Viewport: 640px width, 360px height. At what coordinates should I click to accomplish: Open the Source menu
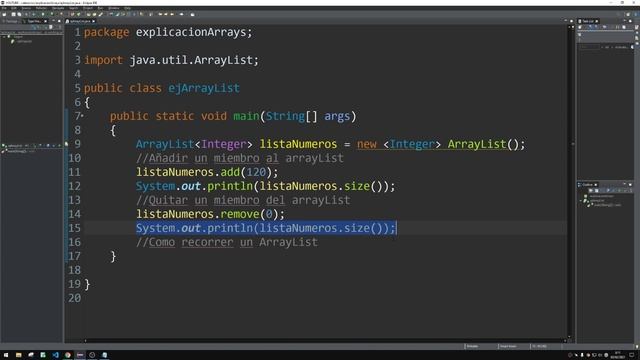click(x=26, y=8)
